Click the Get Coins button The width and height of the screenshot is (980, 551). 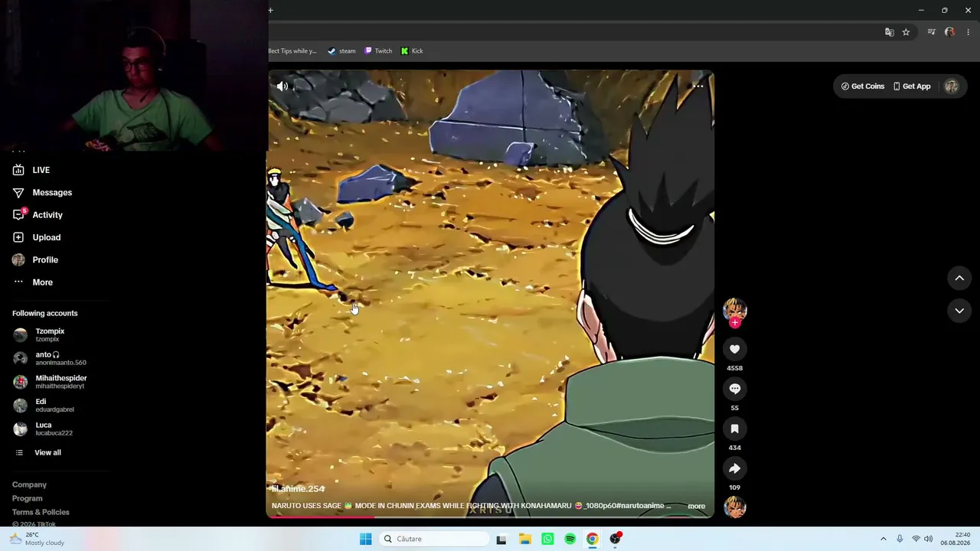click(863, 86)
